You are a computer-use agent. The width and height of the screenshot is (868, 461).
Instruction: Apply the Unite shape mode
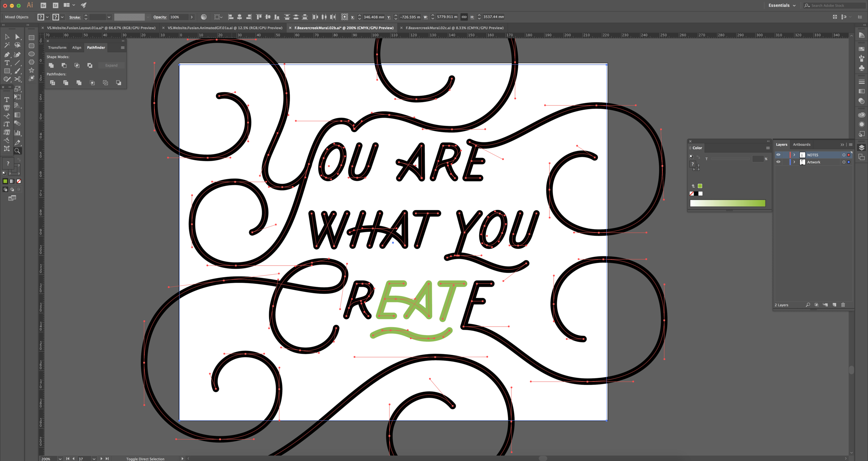(51, 65)
